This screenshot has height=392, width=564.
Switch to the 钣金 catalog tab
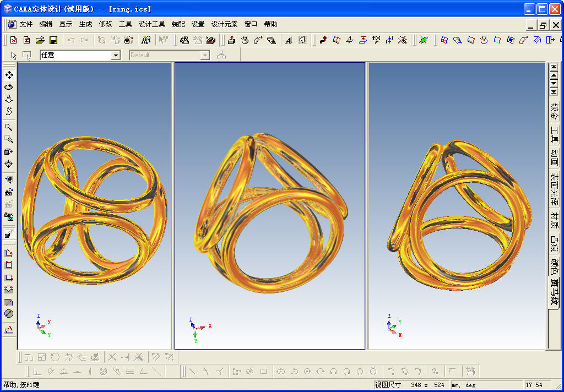[x=554, y=111]
